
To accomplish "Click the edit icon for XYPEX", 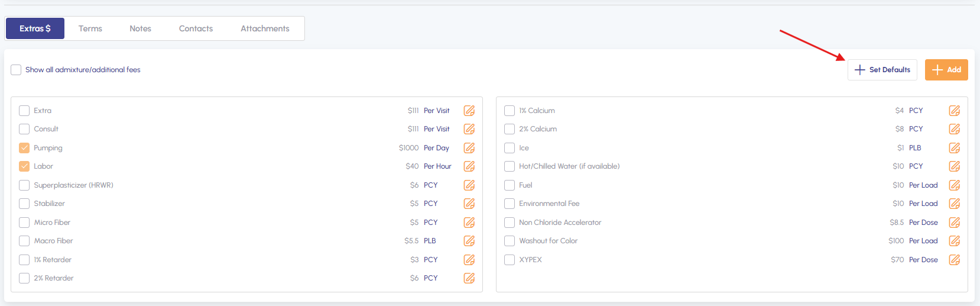I will click(955, 260).
